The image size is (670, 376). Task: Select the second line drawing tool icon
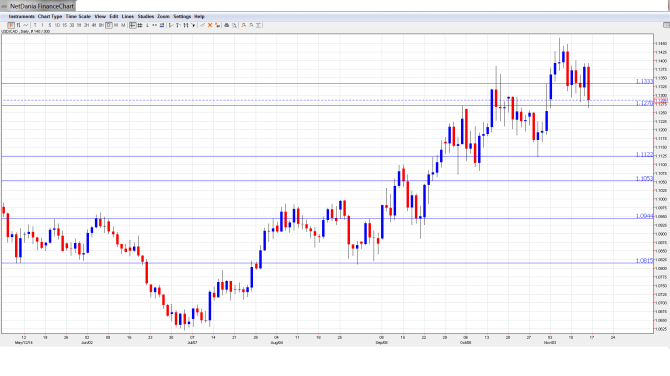[x=178, y=25]
